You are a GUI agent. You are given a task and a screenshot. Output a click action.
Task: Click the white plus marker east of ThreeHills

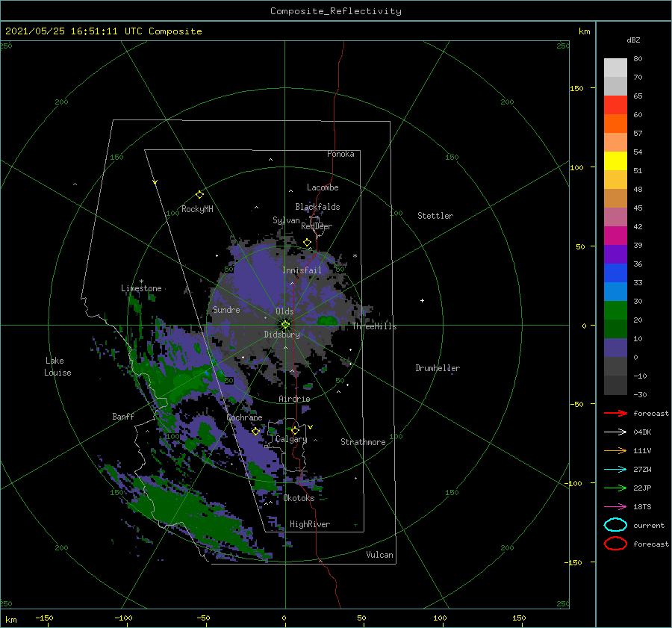click(x=422, y=300)
